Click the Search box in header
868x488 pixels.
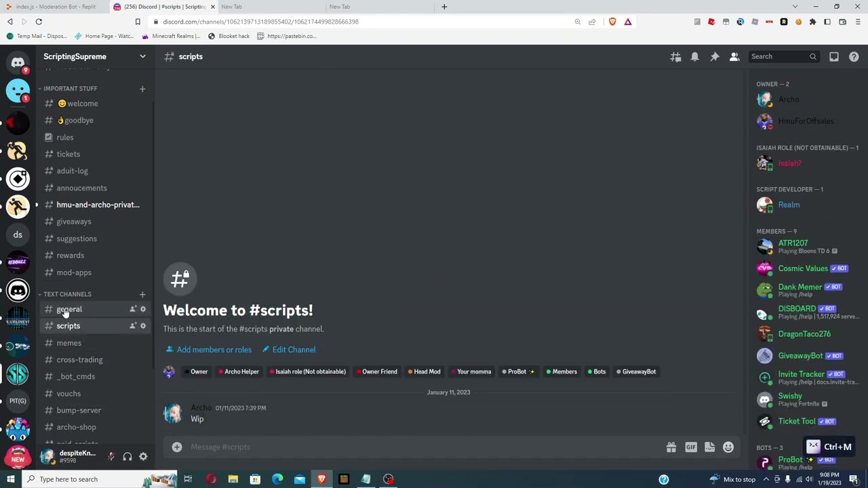[783, 57]
